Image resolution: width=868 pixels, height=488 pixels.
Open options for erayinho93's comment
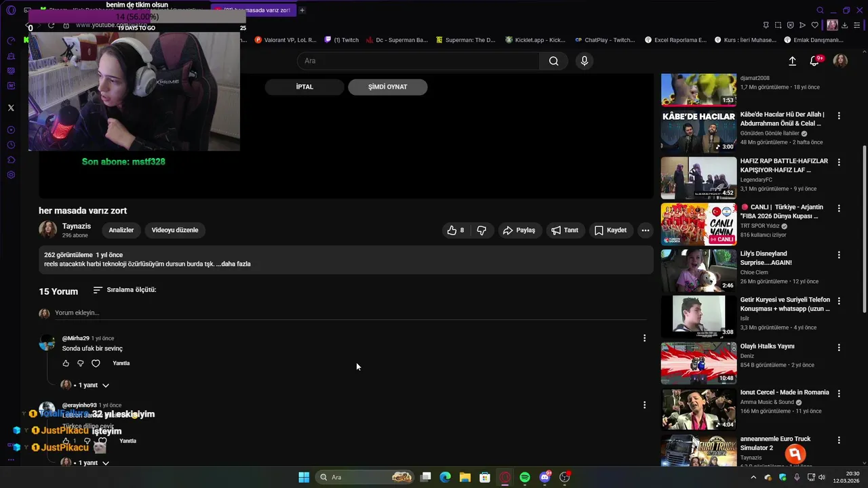coord(644,405)
